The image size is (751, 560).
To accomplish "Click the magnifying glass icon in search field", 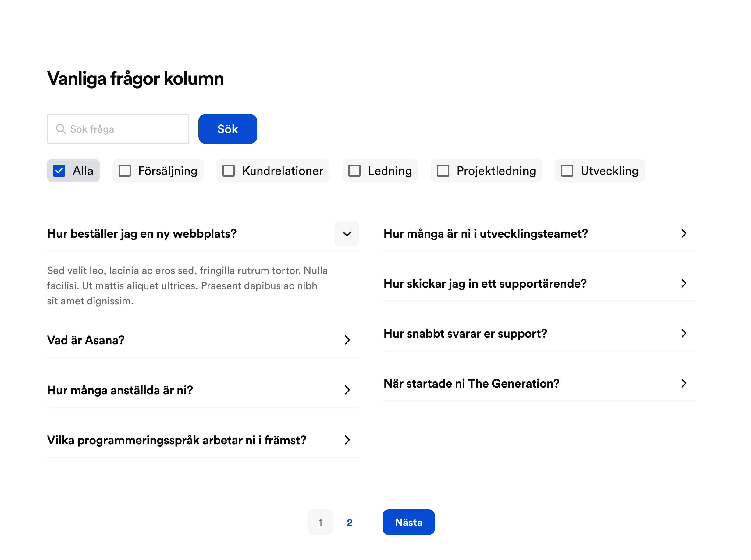I will (60, 129).
